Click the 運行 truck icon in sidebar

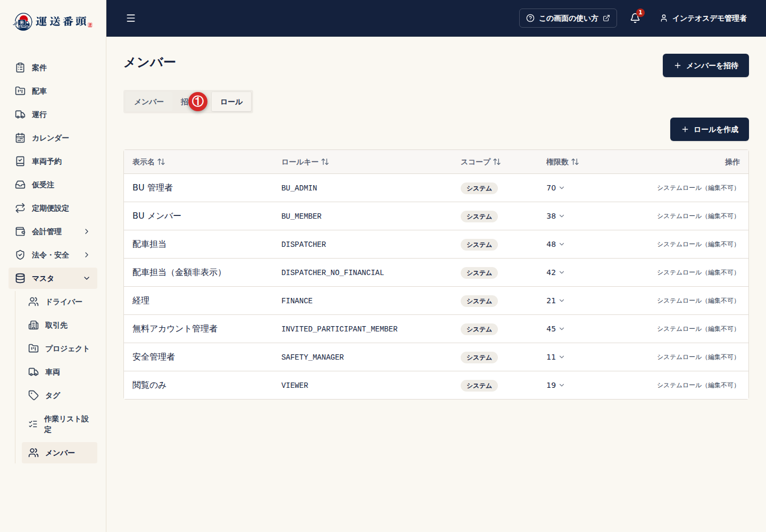20,114
